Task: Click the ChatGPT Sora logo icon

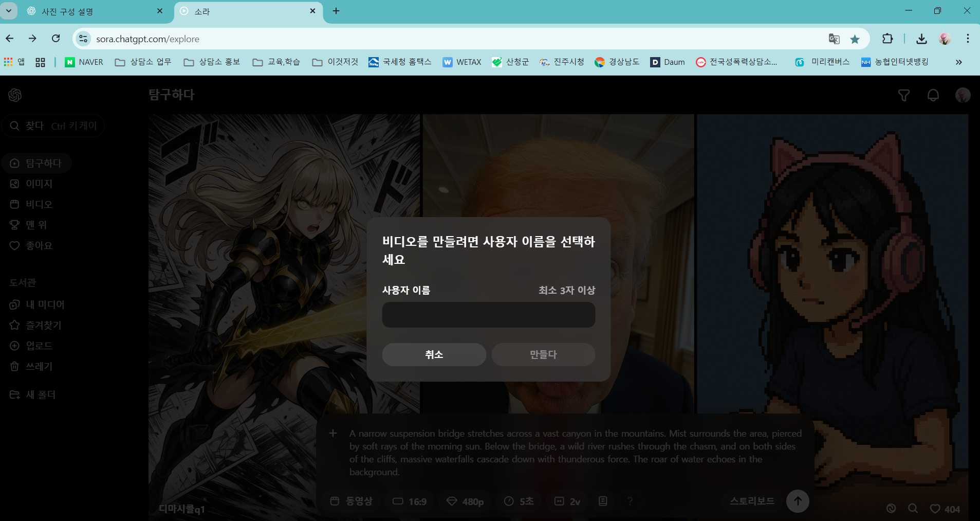Action: coord(15,95)
